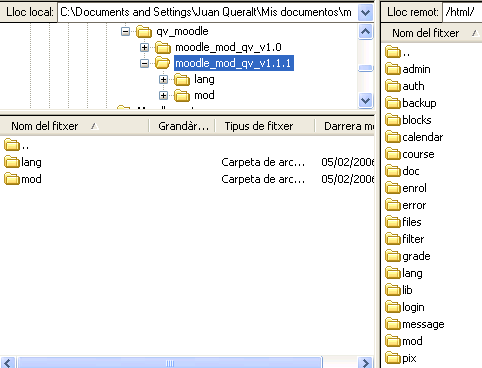Screen dimensions: 482x368
Task: Collapse the qv_moodle tree node
Action: point(125,32)
